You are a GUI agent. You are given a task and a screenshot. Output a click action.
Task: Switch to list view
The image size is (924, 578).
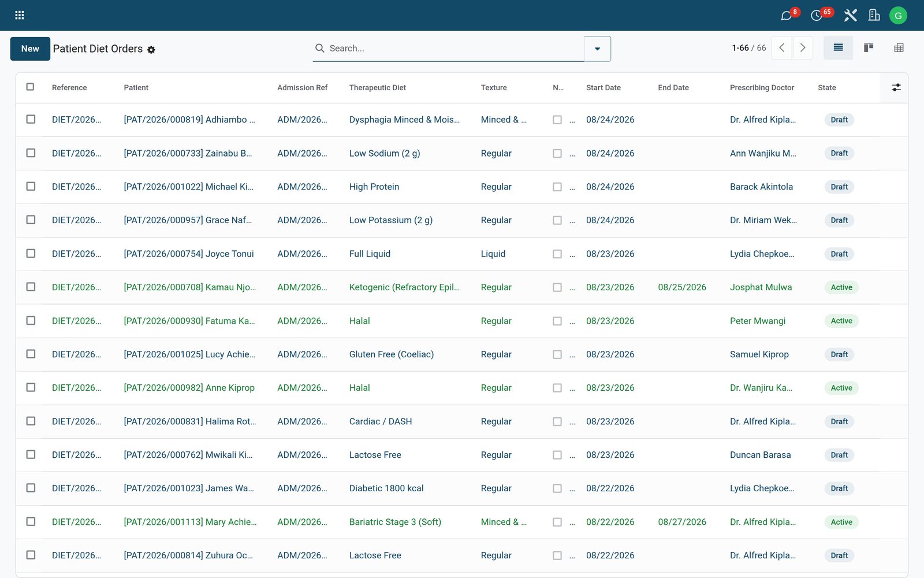pos(838,48)
